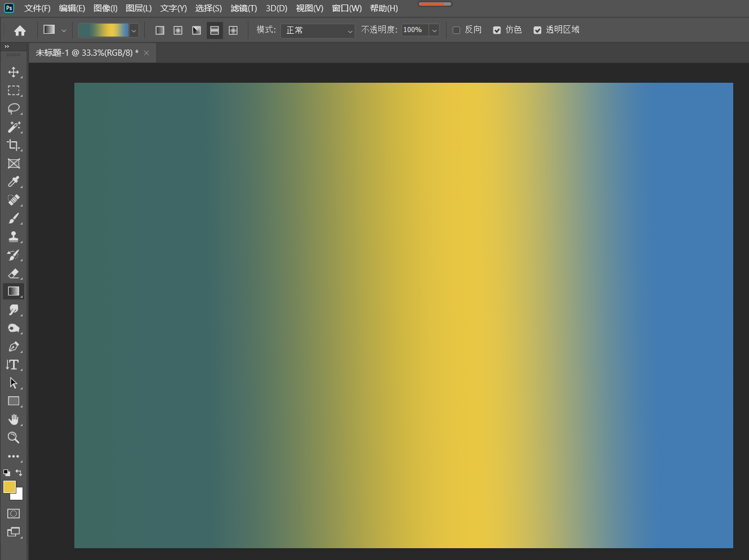Reset default foreground and background colors
The height and width of the screenshot is (560, 749).
tap(7, 473)
